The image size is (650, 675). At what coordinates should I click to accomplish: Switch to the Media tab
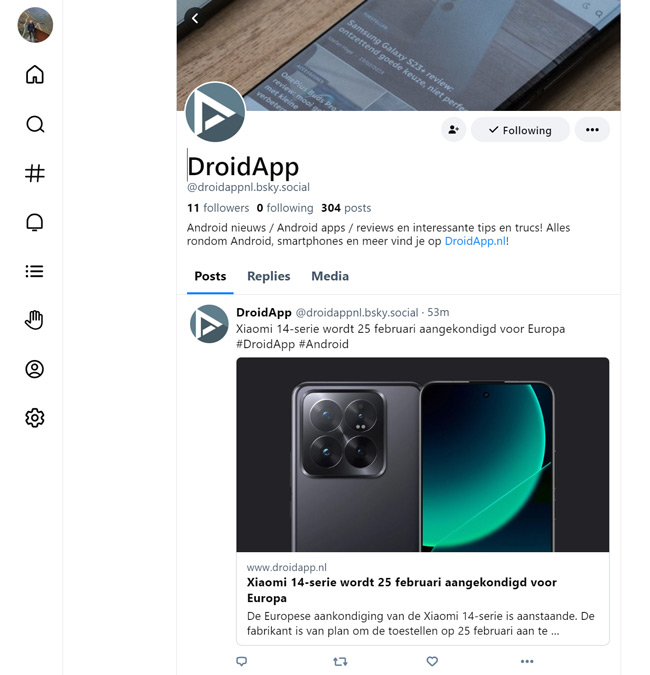click(330, 276)
